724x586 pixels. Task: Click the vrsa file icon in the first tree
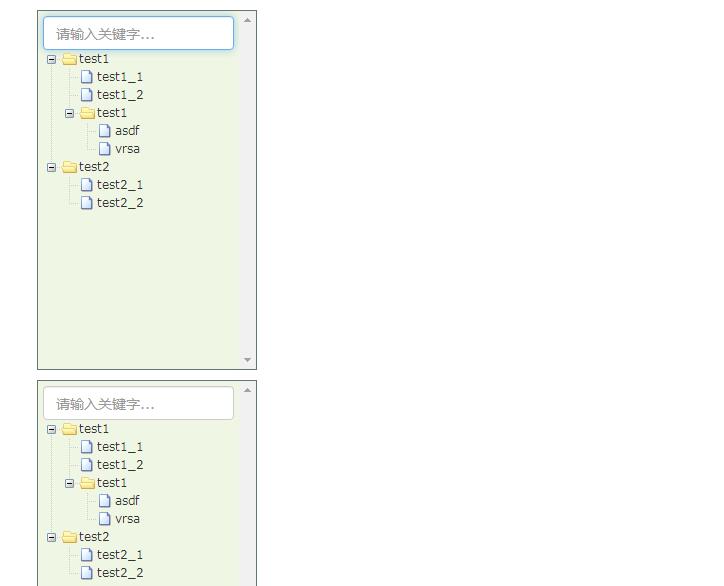pos(105,149)
